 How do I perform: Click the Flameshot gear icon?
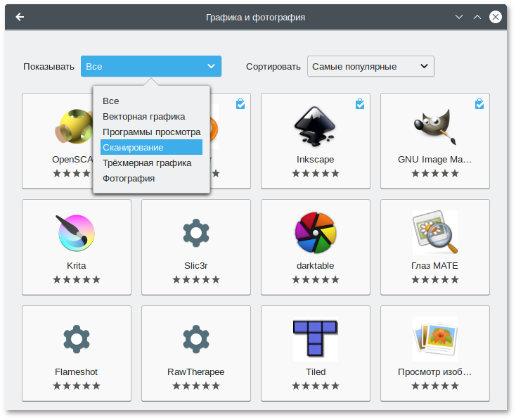[x=77, y=339]
